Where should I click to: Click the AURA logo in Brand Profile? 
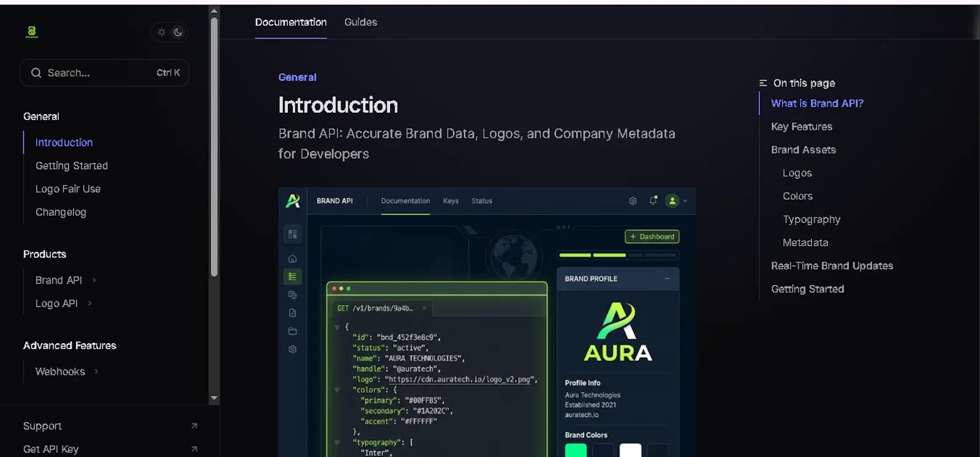point(618,331)
